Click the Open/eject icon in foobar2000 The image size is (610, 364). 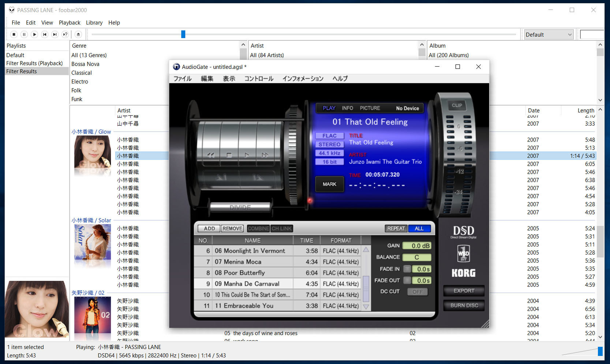(78, 34)
